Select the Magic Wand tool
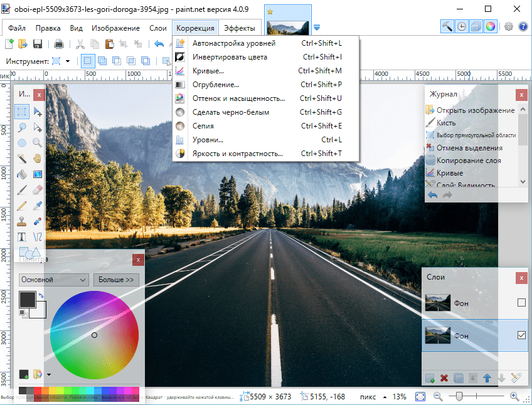The width and height of the screenshot is (532, 405). (x=22, y=158)
